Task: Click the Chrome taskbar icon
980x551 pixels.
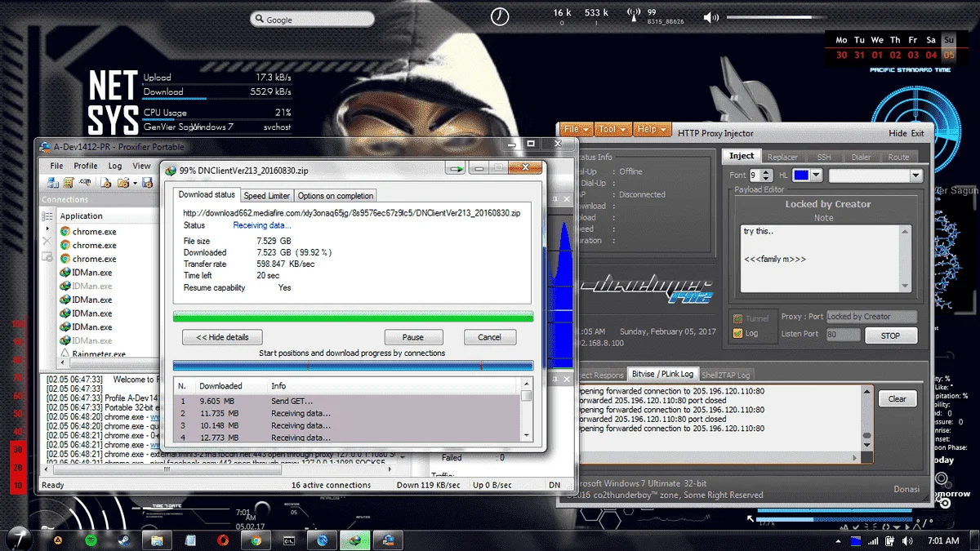Action: coord(256,540)
